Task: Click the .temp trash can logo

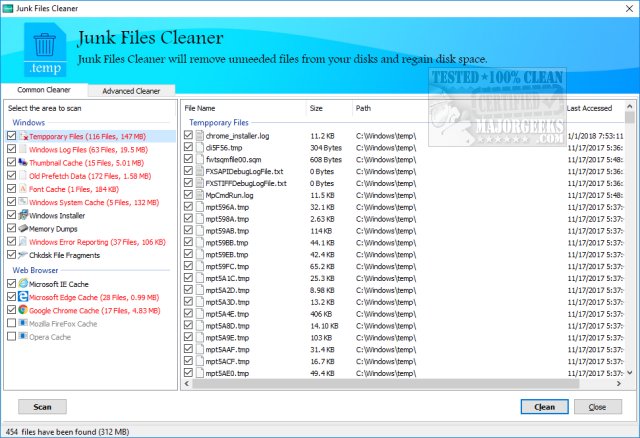Action: click(45, 50)
